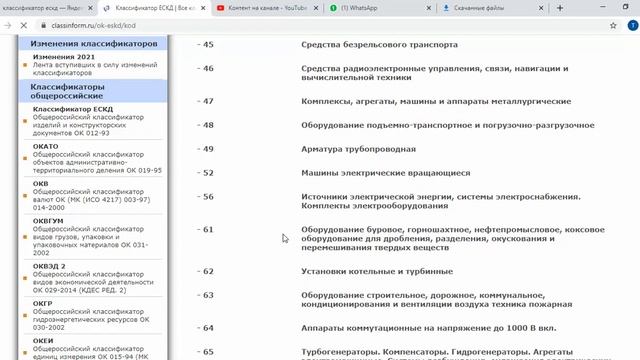Click the browser forward arrow

click(x=7, y=25)
